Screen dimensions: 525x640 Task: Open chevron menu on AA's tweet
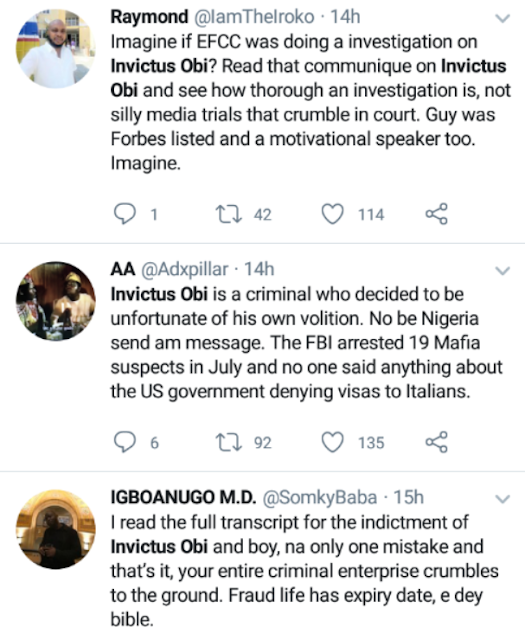(503, 271)
